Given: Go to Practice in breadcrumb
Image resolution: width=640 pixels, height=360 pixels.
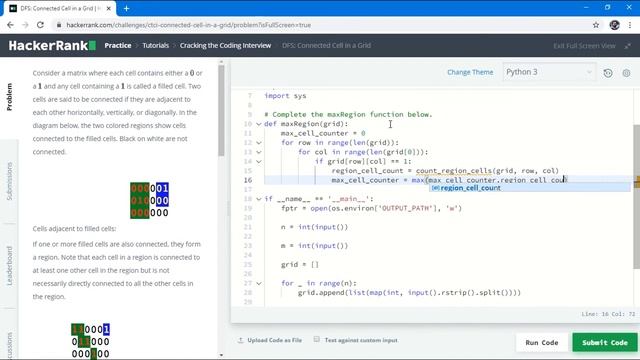Looking at the screenshot, I should [118, 45].
